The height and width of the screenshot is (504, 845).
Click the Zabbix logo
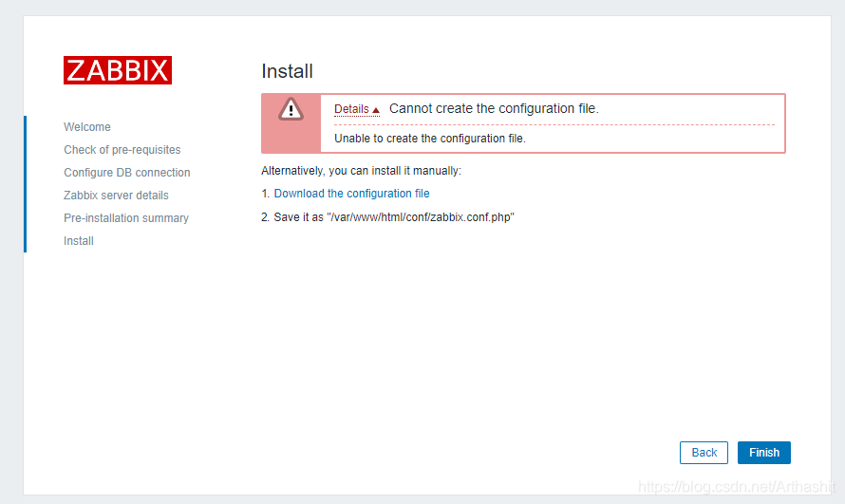pyautogui.click(x=118, y=70)
